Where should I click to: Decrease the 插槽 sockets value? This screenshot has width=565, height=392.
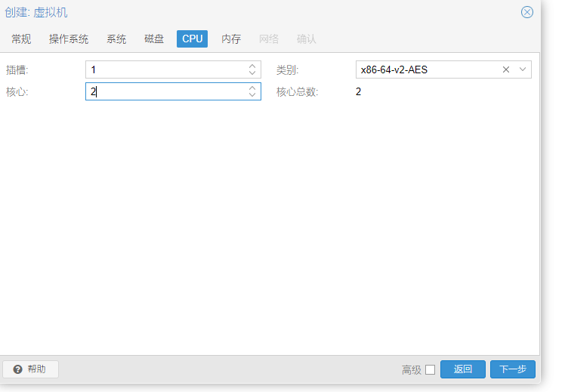click(252, 73)
